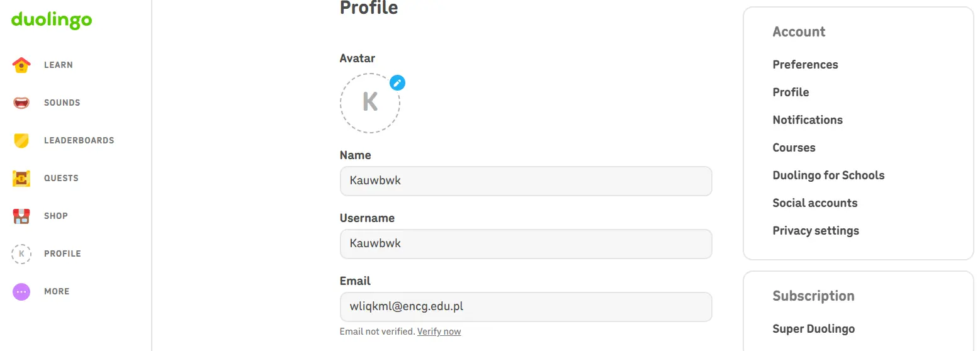Open the Quests treasure chest icon
This screenshot has width=980, height=351.
coord(21,178)
